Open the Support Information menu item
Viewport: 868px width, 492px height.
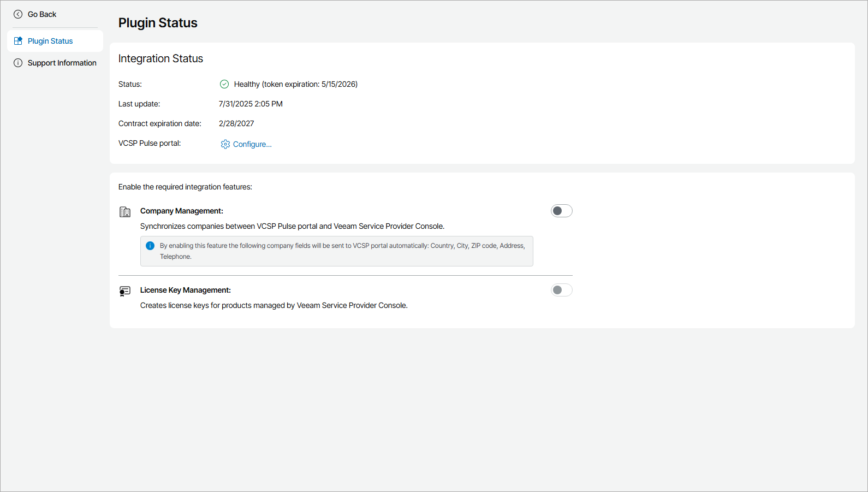[x=62, y=63]
